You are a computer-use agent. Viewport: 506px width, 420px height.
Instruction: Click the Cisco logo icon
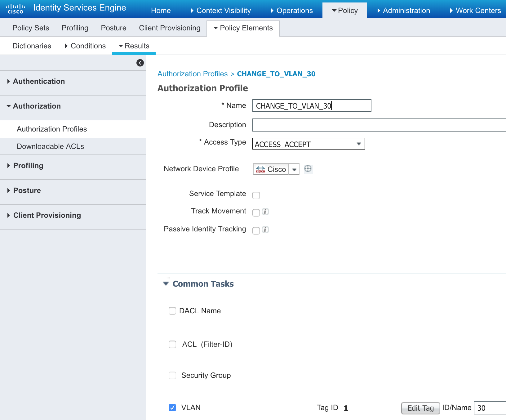point(16,9)
